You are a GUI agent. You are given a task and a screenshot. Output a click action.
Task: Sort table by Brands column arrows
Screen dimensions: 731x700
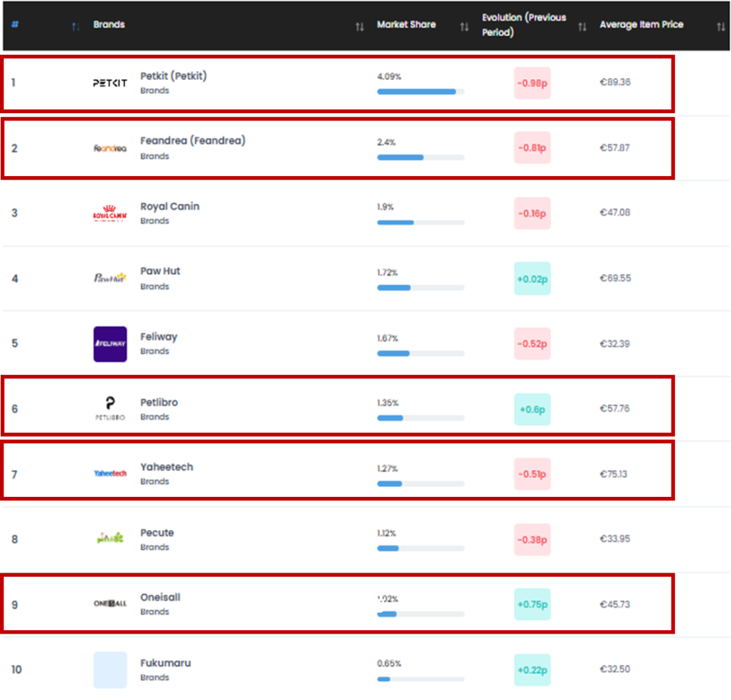tap(359, 27)
